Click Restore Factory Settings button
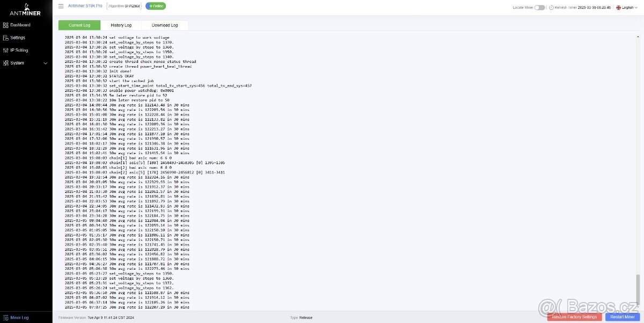 coord(575,317)
